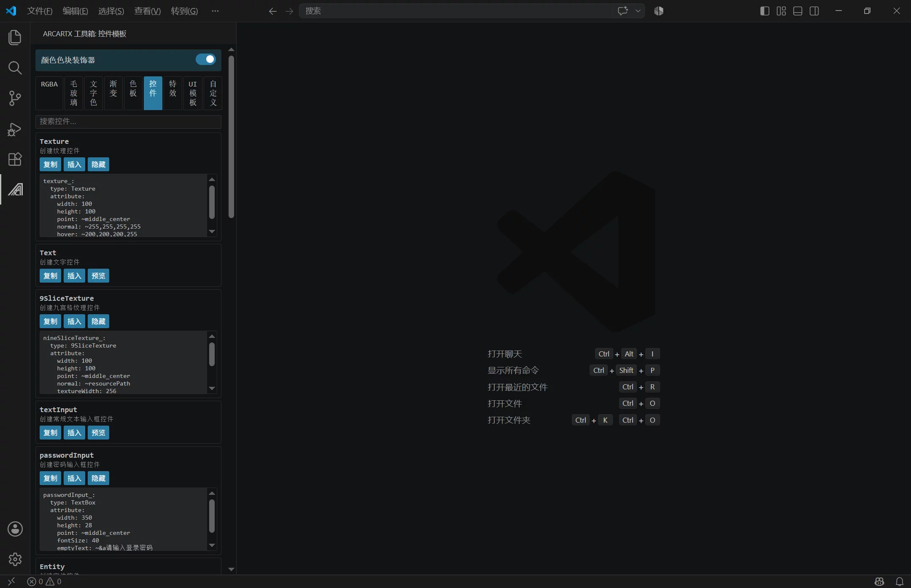Open the remote window status icon
911x588 pixels.
point(11,581)
